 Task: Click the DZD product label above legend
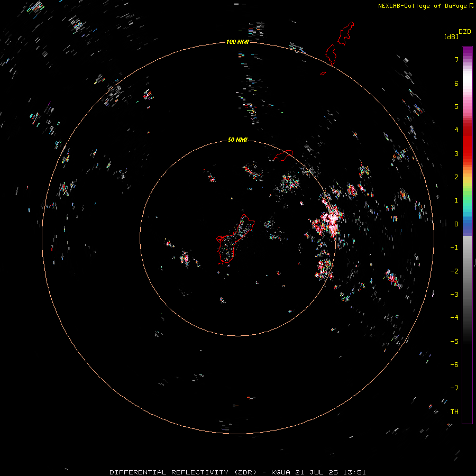(x=465, y=32)
